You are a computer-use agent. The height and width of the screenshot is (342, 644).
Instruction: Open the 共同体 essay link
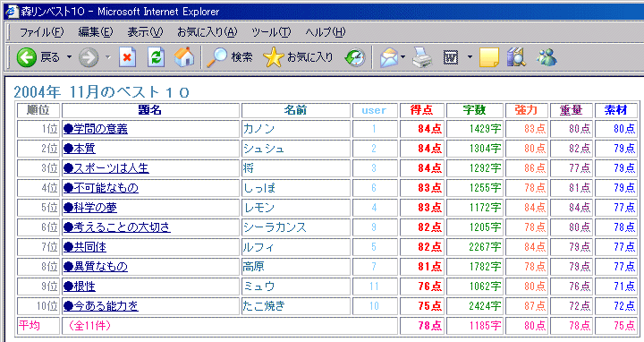pyautogui.click(x=85, y=247)
